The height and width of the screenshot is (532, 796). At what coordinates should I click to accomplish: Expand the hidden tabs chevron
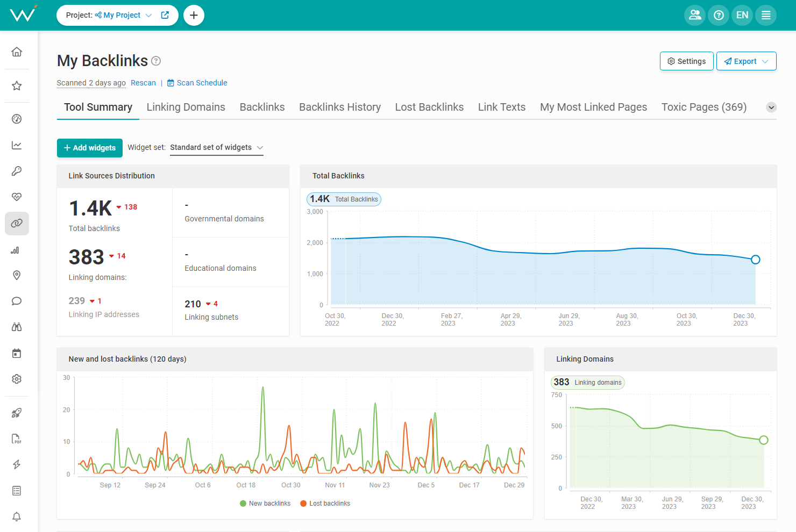771,107
